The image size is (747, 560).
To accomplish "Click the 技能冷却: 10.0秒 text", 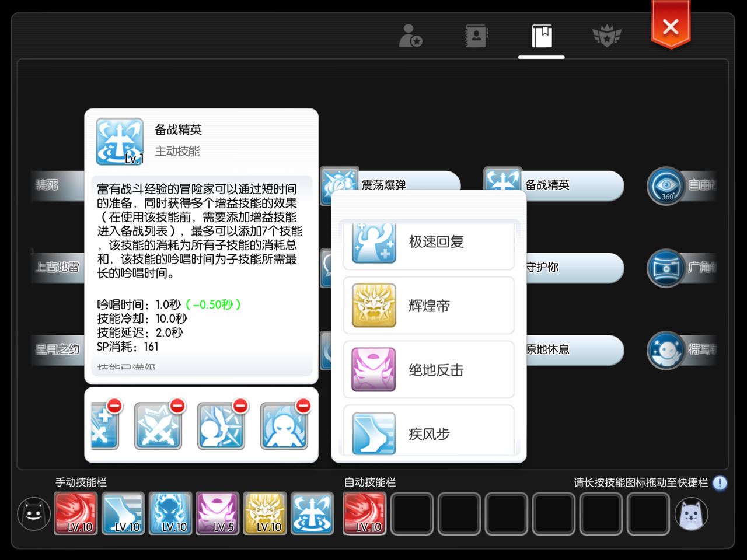I will [x=142, y=318].
